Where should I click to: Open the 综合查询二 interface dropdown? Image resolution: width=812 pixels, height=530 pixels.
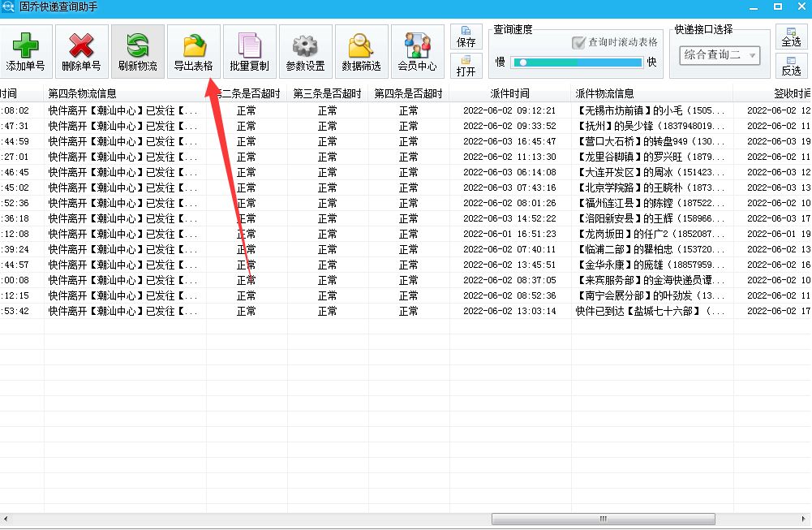[x=720, y=56]
